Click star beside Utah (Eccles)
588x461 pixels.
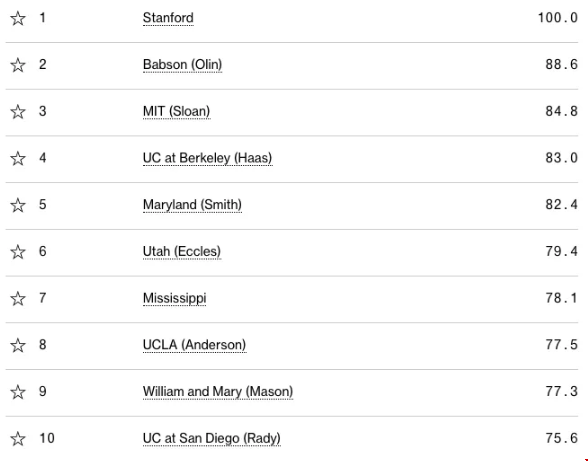click(18, 252)
